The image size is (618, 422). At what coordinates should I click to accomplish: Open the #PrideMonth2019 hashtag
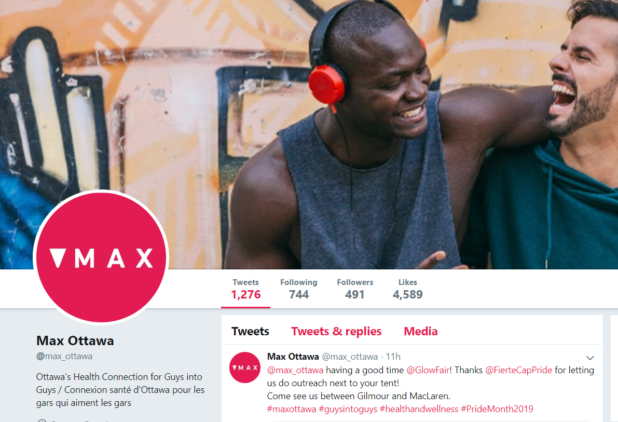497,409
